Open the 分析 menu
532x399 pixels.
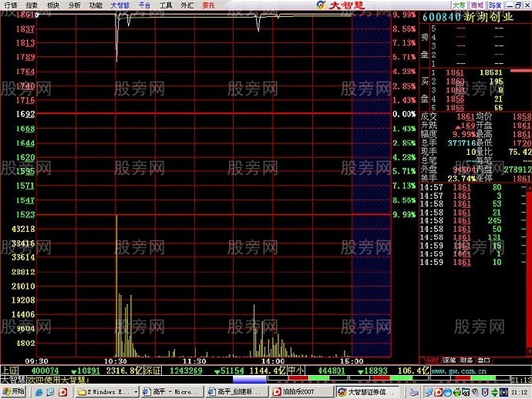click(74, 5)
